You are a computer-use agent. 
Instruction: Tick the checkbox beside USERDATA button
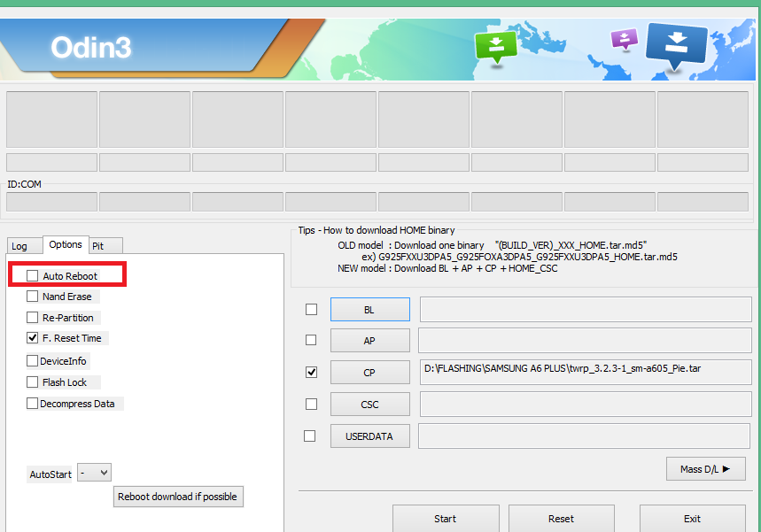[310, 436]
